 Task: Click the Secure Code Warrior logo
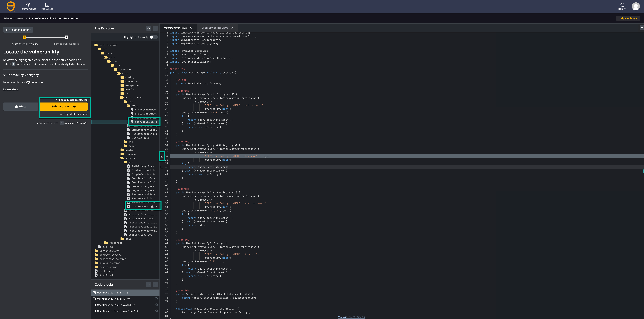click(x=10, y=6)
